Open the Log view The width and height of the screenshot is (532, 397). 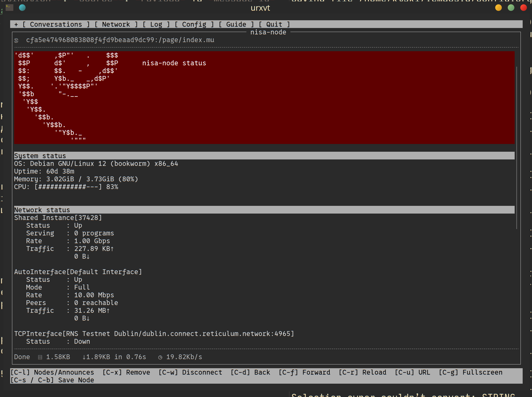(x=156, y=25)
